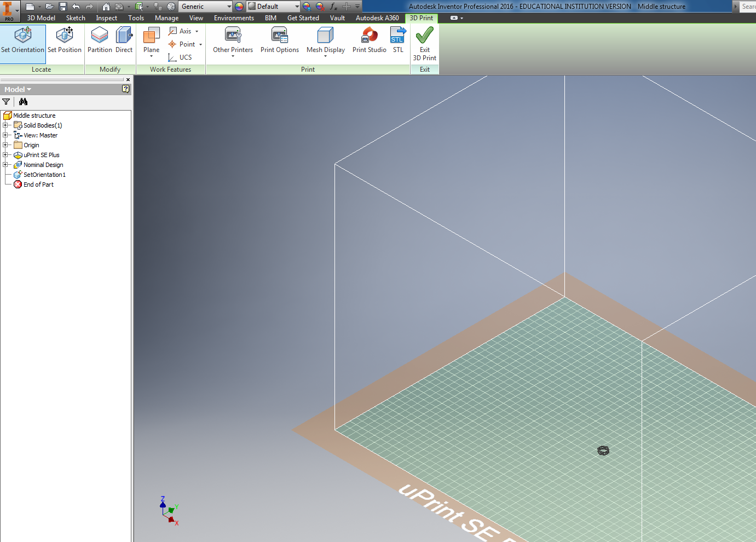Open the Axis dropdown arrow
Image resolution: width=756 pixels, height=542 pixels.
(x=197, y=31)
